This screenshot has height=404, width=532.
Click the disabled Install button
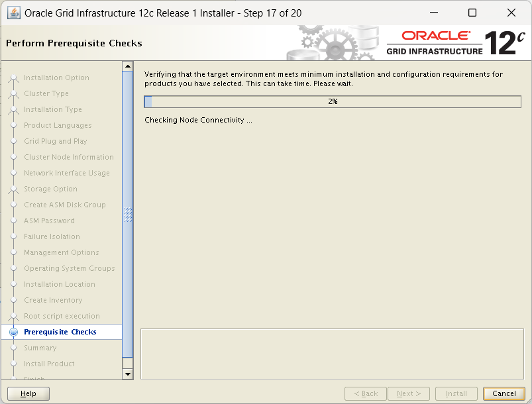456,393
